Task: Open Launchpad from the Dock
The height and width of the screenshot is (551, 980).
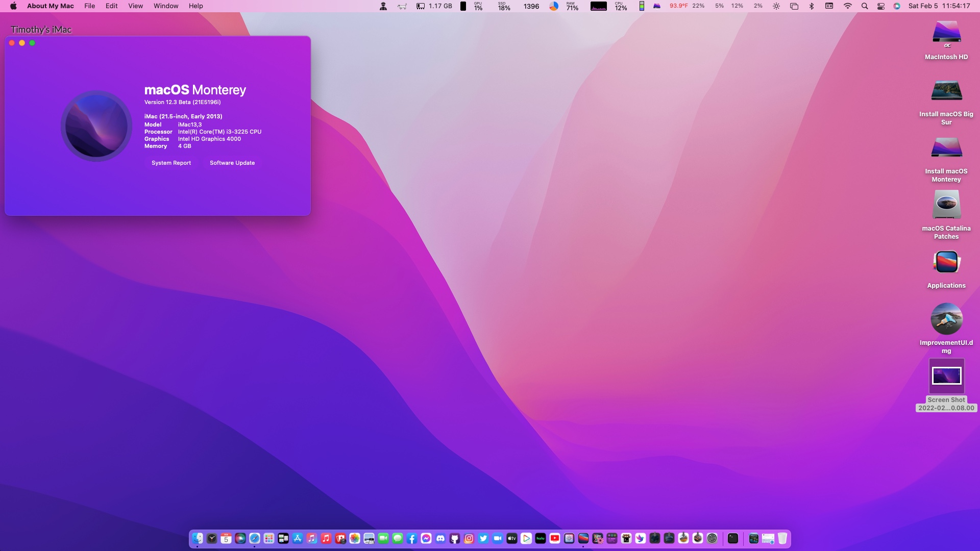Action: [x=269, y=538]
